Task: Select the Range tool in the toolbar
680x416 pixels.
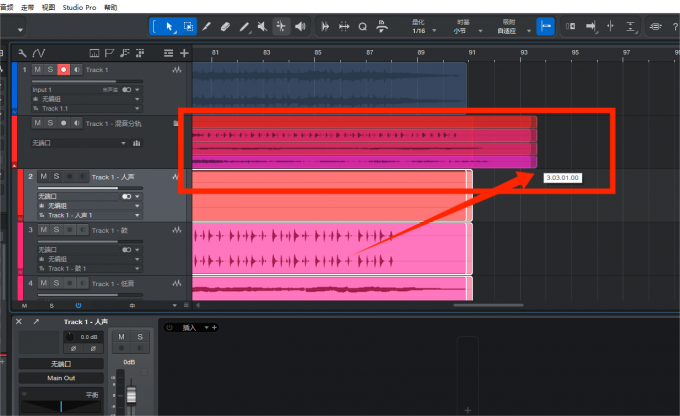Action: (x=188, y=26)
